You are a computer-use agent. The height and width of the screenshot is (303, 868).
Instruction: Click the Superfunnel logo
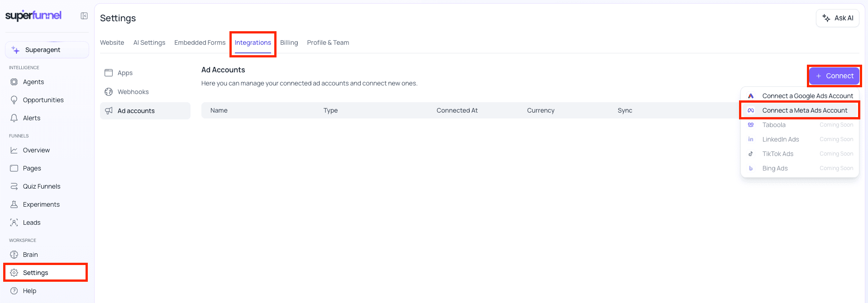(33, 15)
